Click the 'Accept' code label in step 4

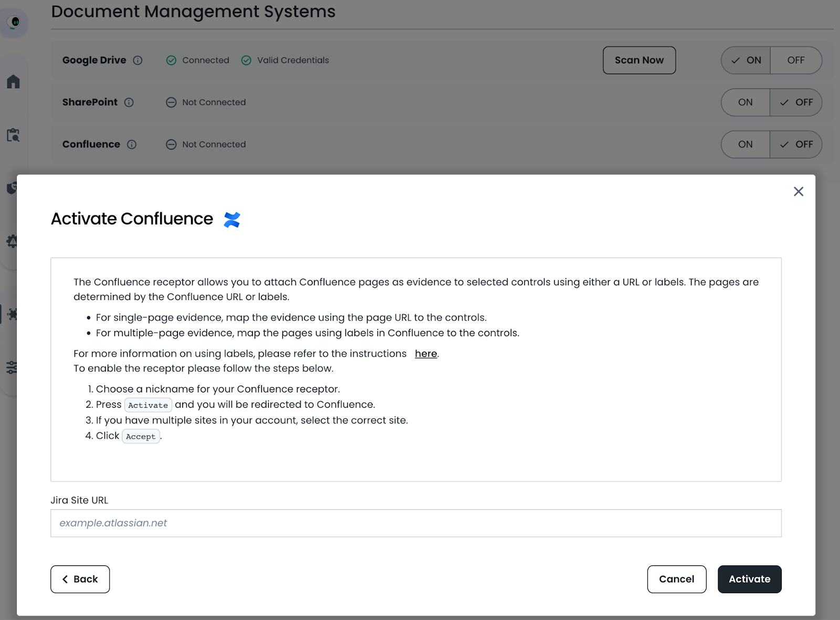click(141, 437)
